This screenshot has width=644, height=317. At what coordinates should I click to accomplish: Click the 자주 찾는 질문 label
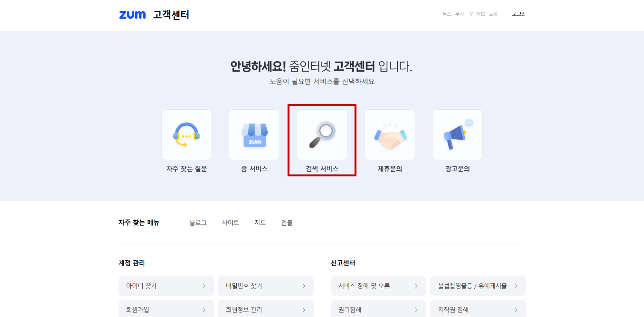coord(186,169)
